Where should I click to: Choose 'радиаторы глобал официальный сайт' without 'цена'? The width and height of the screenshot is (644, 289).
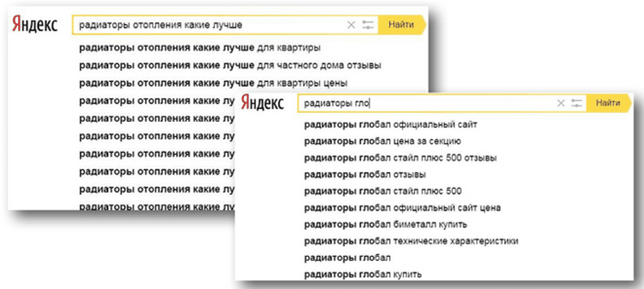click(391, 124)
